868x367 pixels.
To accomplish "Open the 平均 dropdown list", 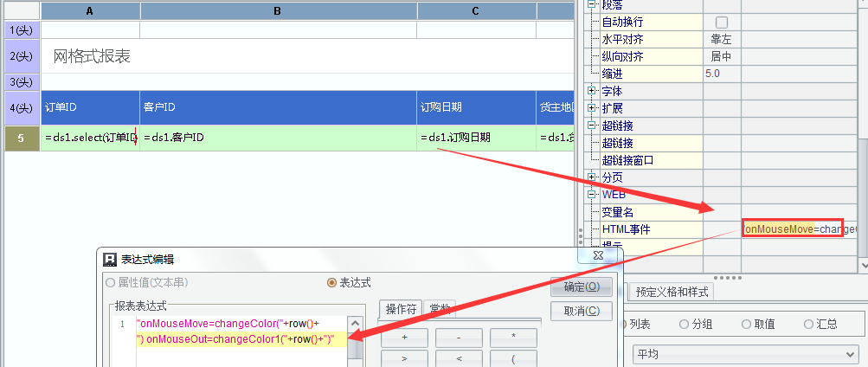I will tap(746, 354).
